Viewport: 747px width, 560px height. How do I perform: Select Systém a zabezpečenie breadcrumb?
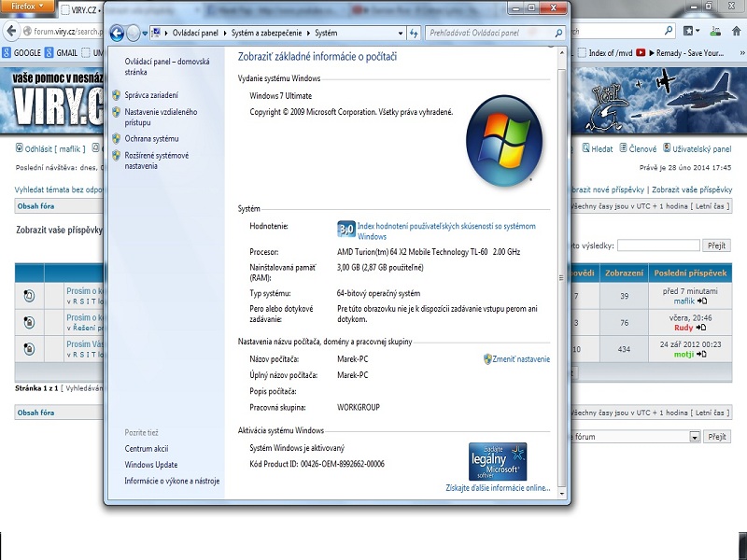(266, 33)
